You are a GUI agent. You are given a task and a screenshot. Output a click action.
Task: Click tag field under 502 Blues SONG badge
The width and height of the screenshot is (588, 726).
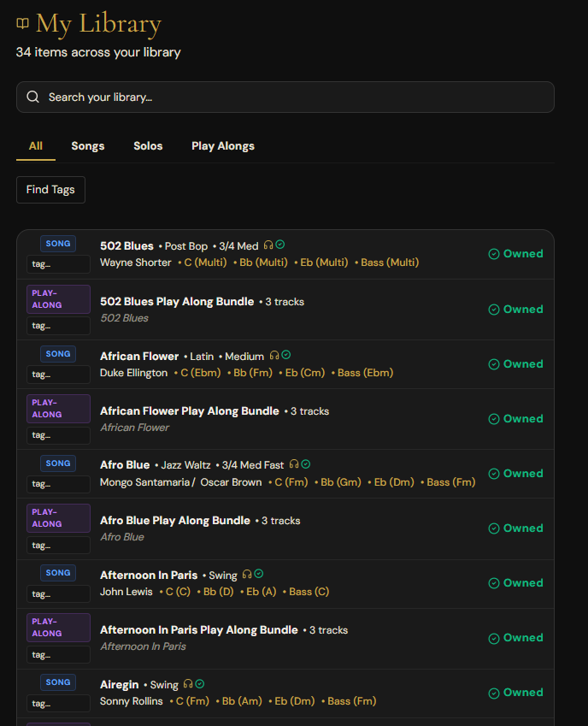click(x=58, y=264)
